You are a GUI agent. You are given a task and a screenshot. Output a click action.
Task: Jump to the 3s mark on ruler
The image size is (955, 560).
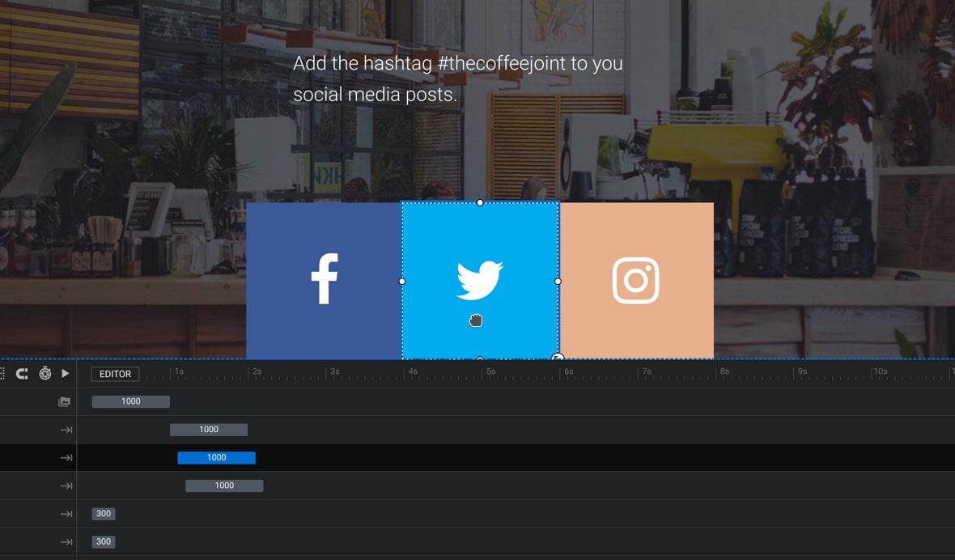[334, 371]
